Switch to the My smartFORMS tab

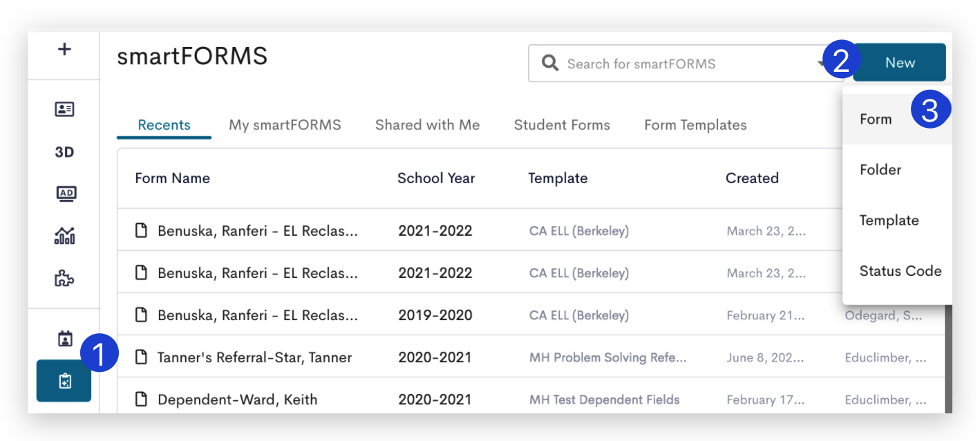pyautogui.click(x=285, y=125)
